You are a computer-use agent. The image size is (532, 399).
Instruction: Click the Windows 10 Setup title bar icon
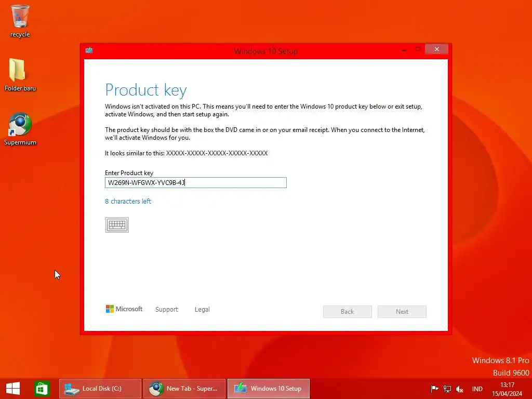[89, 50]
